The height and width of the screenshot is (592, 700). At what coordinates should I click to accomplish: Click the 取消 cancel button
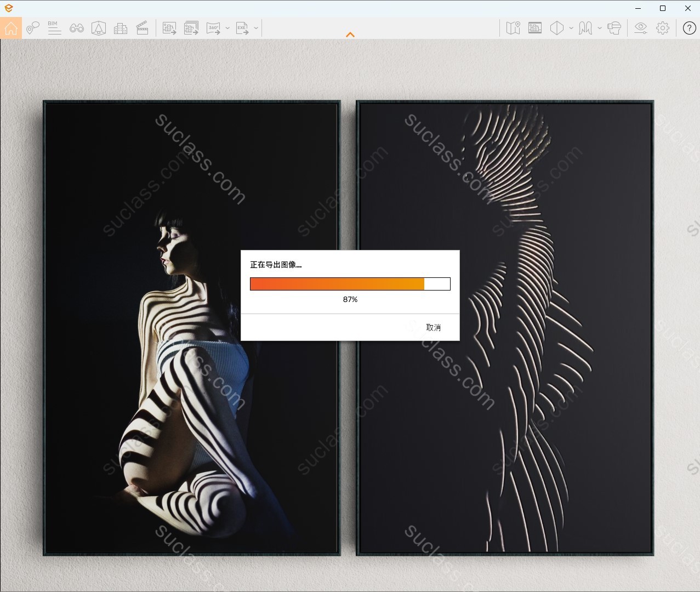(x=434, y=327)
